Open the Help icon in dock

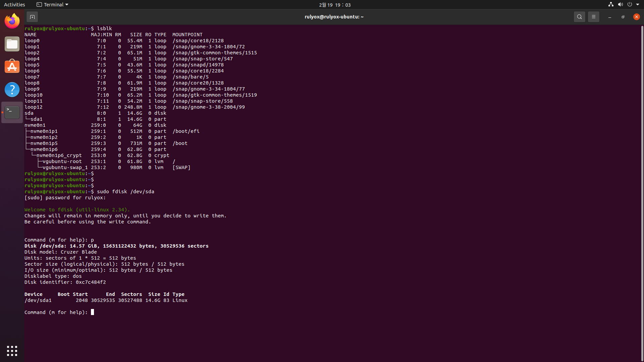(12, 90)
